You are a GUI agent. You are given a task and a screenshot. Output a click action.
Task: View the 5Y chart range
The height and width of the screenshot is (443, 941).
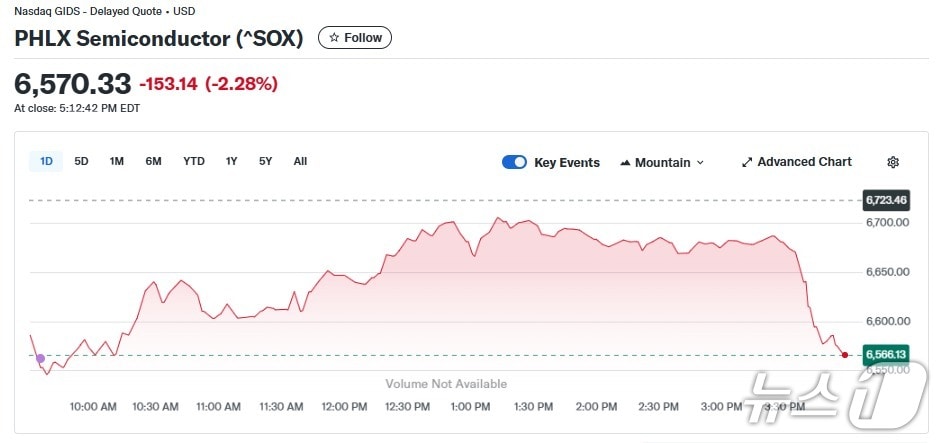point(265,161)
